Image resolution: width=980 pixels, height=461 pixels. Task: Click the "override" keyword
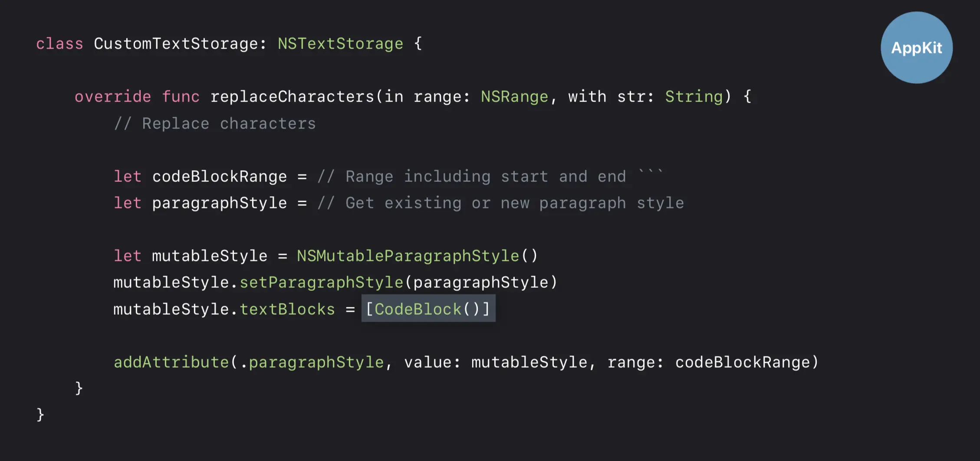tap(113, 96)
